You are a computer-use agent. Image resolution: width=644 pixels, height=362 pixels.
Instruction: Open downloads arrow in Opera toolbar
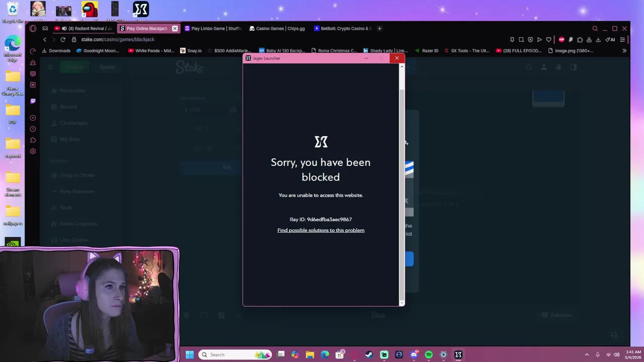598,40
